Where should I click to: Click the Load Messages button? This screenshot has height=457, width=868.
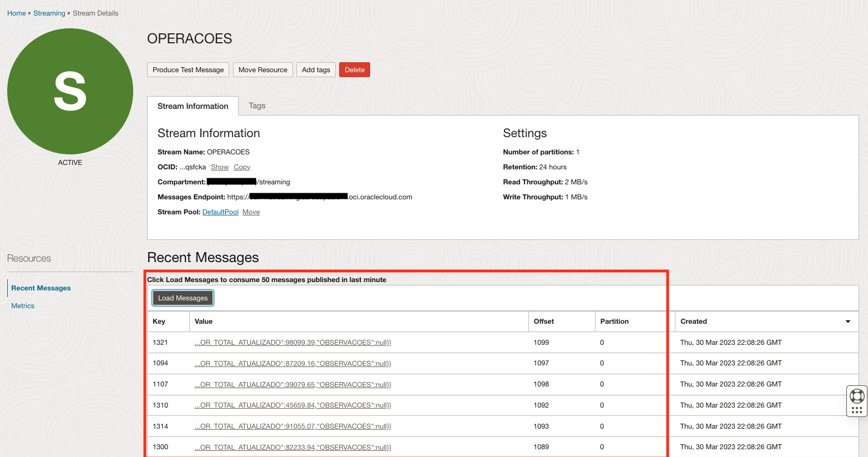point(183,298)
